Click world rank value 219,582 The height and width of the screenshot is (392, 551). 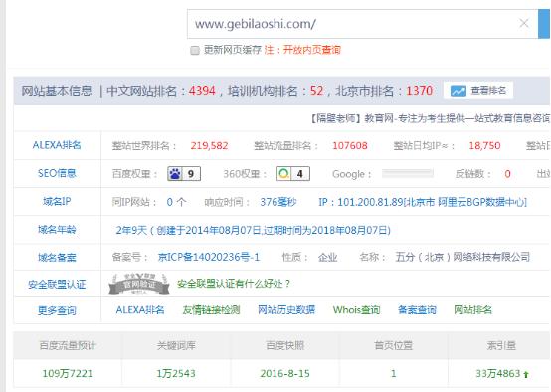click(209, 145)
